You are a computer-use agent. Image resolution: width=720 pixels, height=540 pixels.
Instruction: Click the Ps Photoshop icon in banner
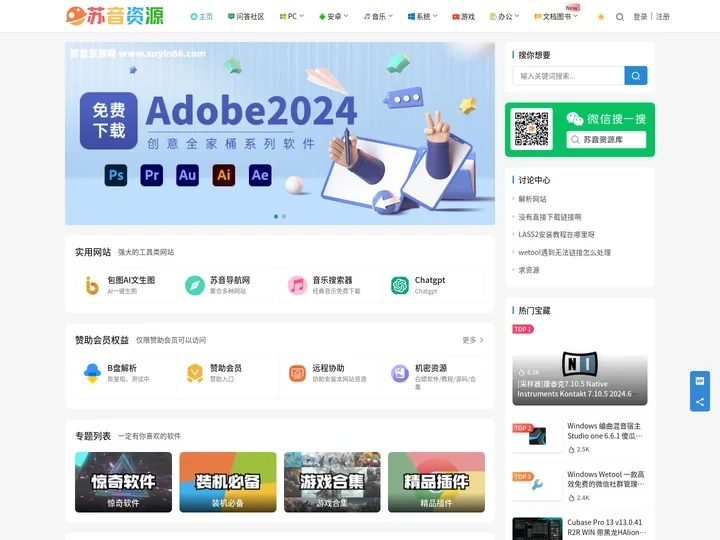pyautogui.click(x=116, y=175)
